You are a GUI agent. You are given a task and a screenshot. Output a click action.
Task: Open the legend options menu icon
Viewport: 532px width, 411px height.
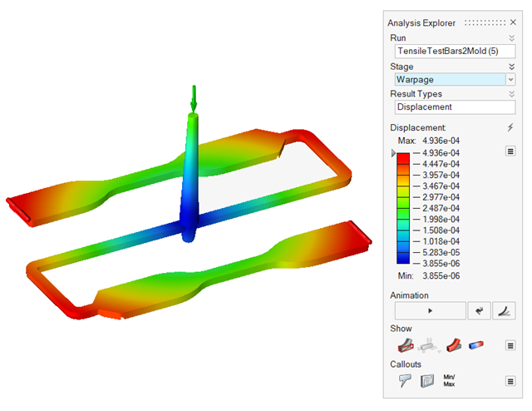click(x=511, y=151)
